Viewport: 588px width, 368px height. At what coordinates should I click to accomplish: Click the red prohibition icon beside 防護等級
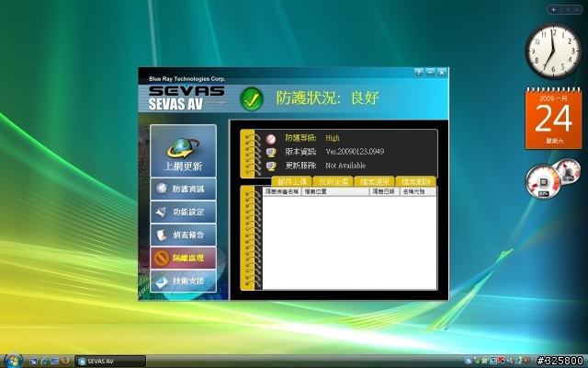point(271,139)
